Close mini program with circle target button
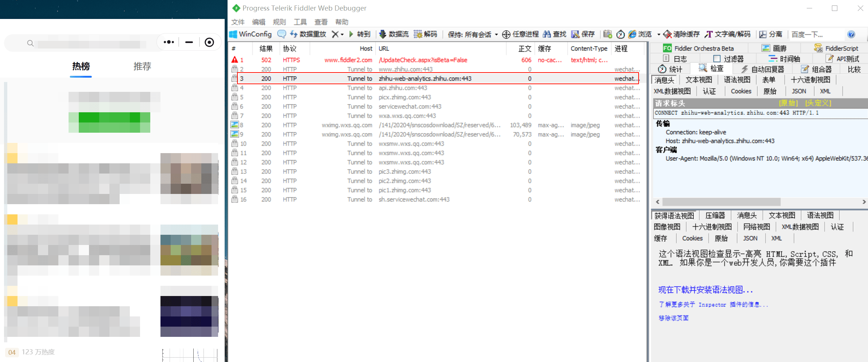The width and height of the screenshot is (868, 362). 209,42
